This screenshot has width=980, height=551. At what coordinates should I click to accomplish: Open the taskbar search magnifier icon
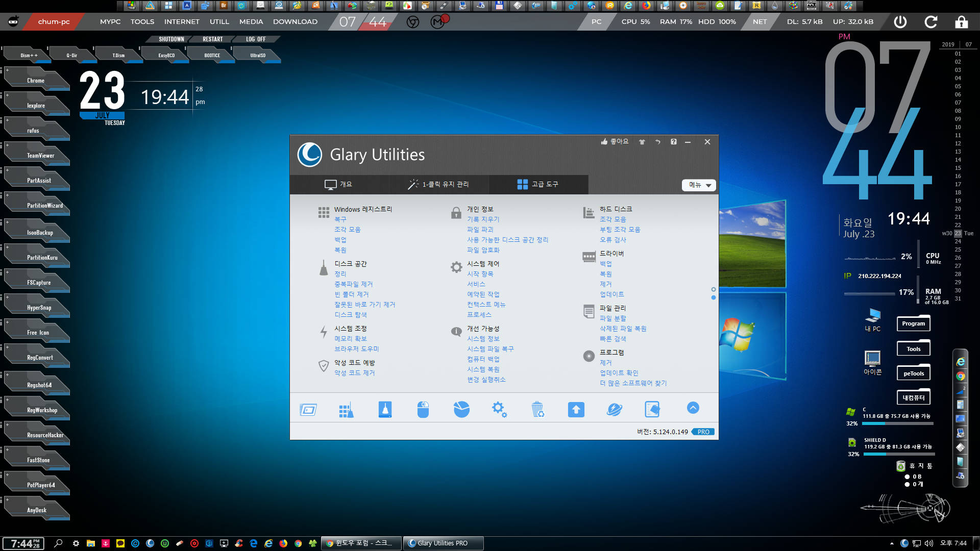[58, 543]
